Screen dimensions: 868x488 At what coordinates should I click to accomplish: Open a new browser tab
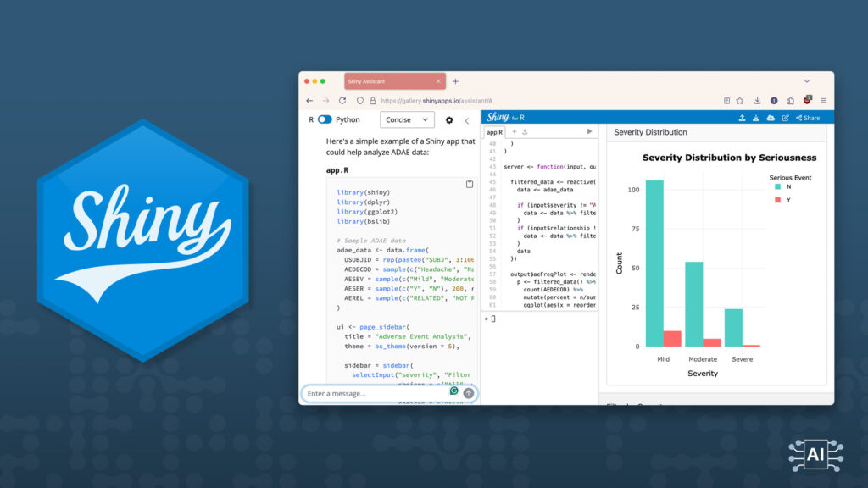[455, 81]
